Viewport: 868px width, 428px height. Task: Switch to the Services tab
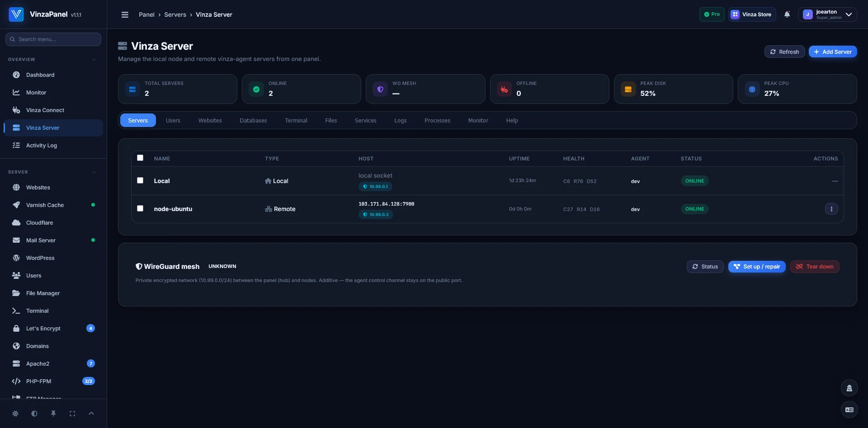pyautogui.click(x=366, y=120)
